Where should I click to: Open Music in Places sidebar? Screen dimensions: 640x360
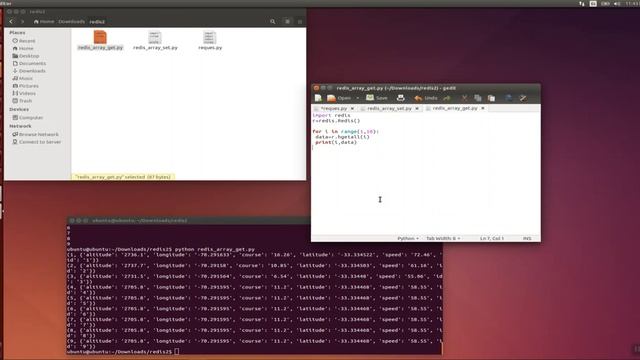coord(22,78)
